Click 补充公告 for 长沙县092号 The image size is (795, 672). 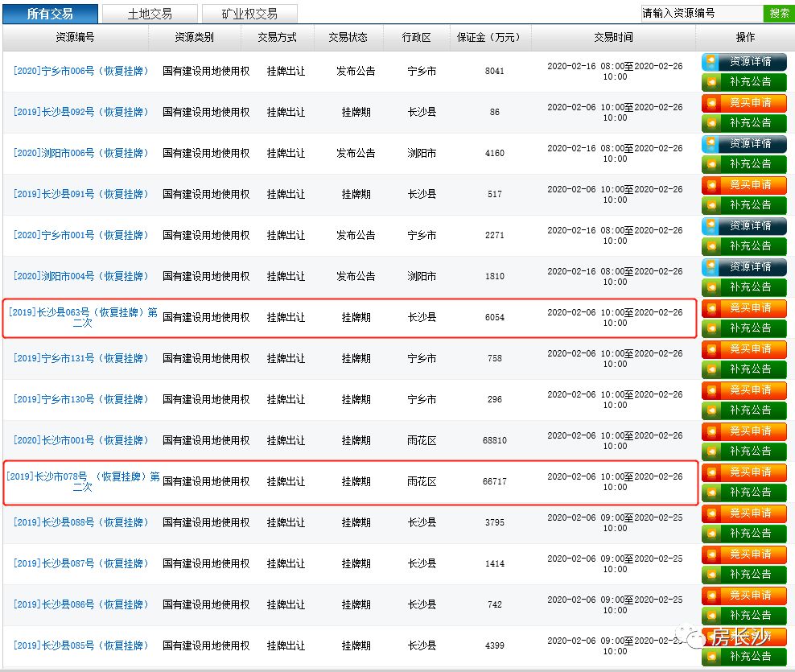tap(744, 123)
